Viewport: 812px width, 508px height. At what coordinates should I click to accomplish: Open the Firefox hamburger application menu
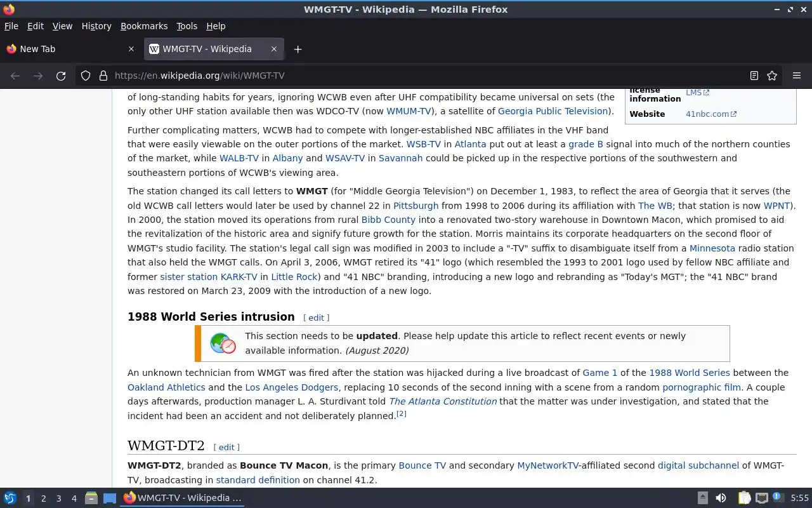click(797, 76)
